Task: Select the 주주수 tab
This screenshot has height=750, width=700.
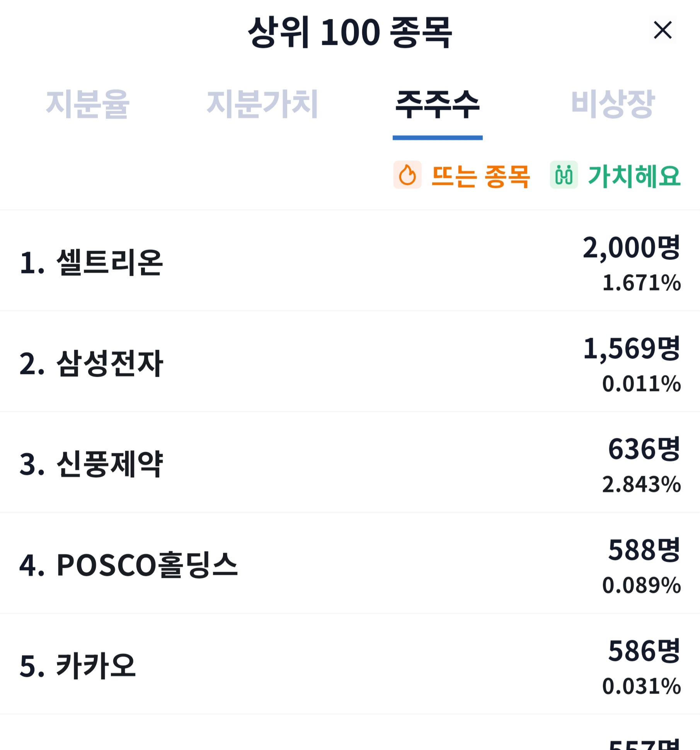Action: click(438, 104)
